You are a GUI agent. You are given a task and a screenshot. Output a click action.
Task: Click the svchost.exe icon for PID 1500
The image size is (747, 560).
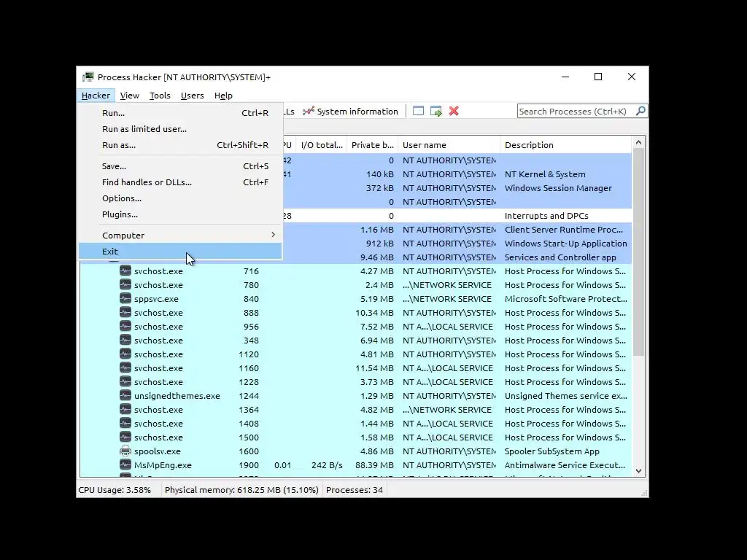[x=125, y=437]
